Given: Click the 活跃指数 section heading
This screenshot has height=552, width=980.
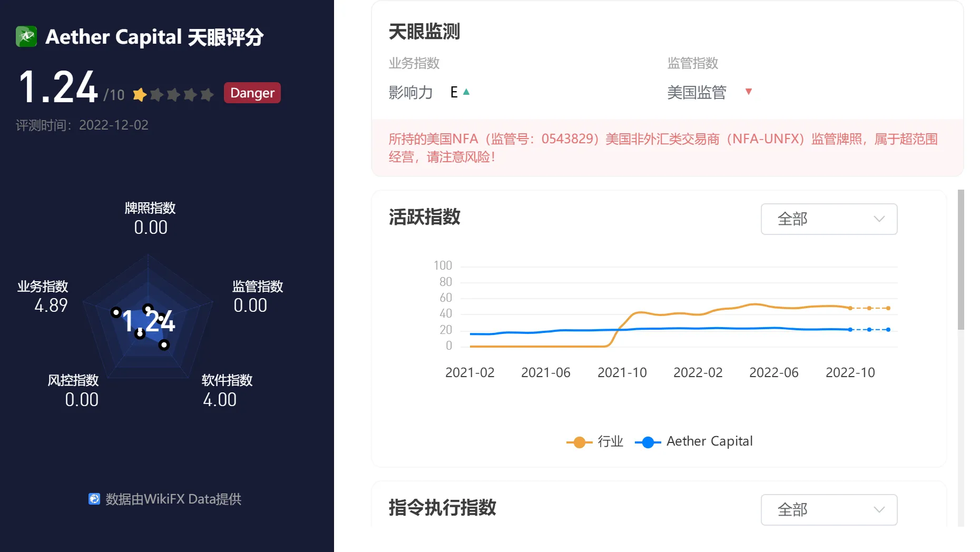Looking at the screenshot, I should tap(425, 217).
